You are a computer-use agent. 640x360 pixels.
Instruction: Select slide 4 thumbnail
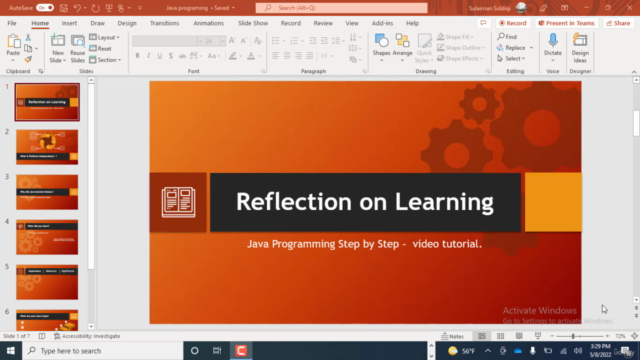(47, 237)
